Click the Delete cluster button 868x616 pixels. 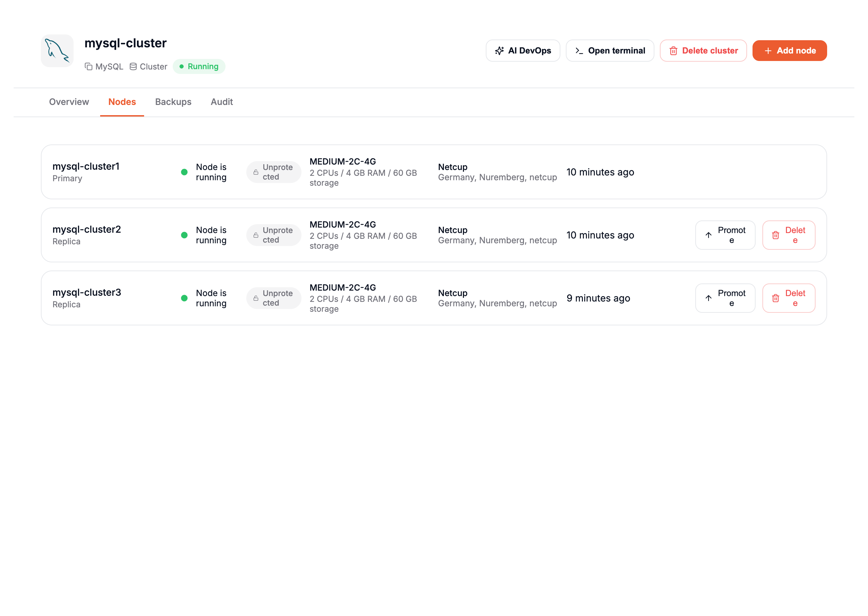click(x=703, y=51)
